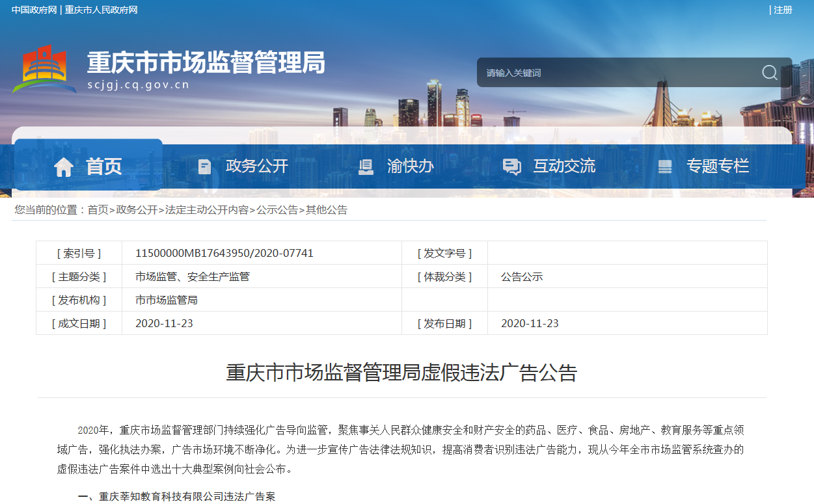This screenshot has height=504, width=814.
Task: Open the 首页 navigation tab
Action: 88,165
